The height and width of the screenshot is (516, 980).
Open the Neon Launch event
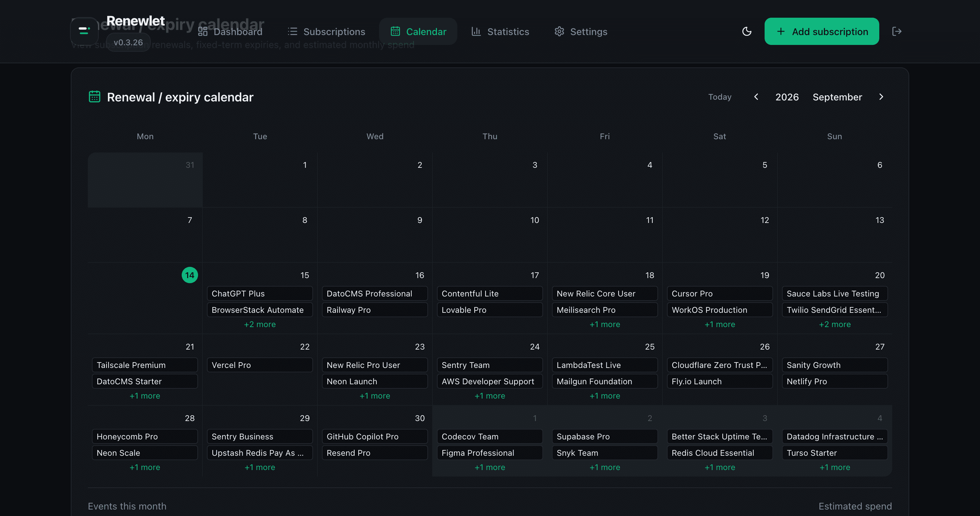[375, 381]
